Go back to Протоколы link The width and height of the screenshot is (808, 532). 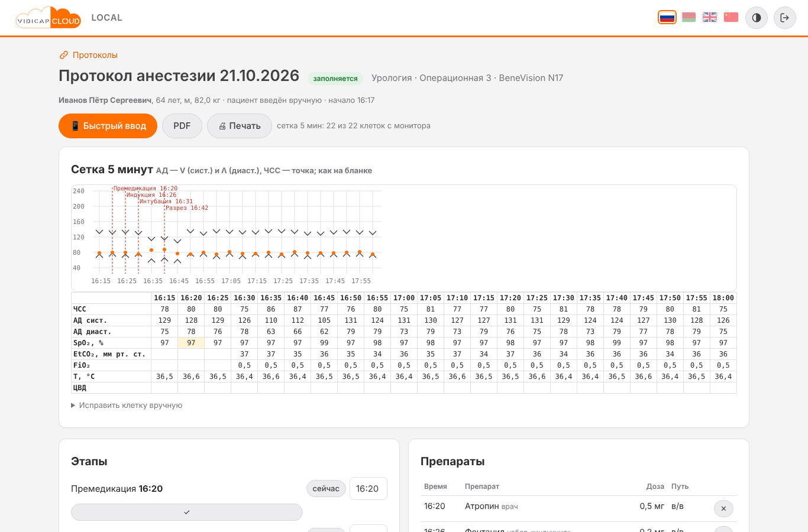[89, 55]
